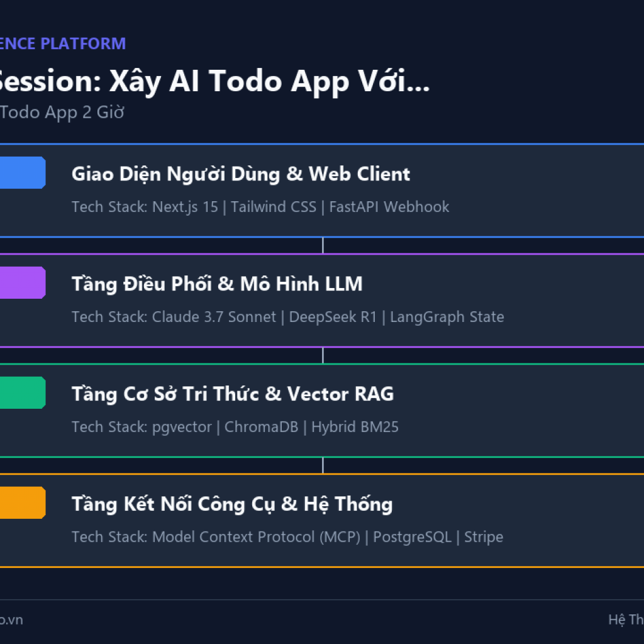Viewport: 644px width, 644px height.
Task: Select 'Giao Diện Người Dùng & Web Client' heading
Action: click(241, 174)
